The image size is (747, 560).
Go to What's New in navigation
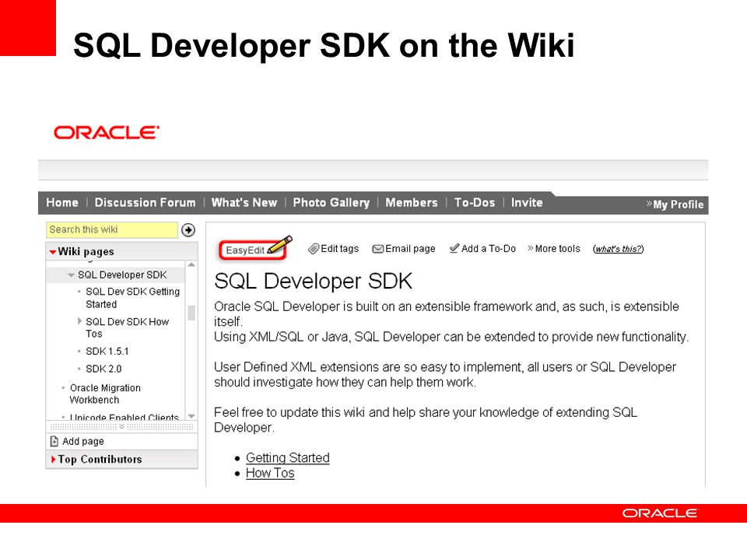tap(244, 203)
